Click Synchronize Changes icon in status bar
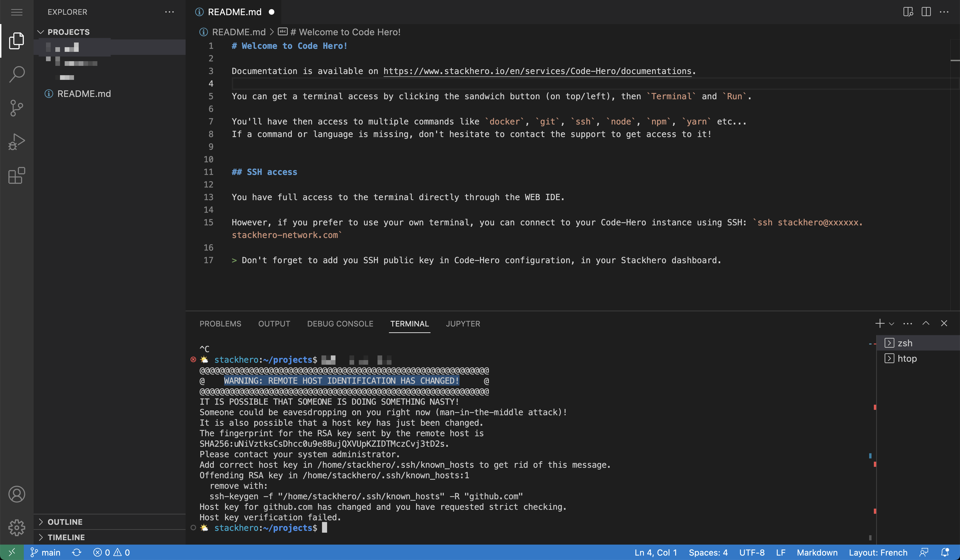Image resolution: width=960 pixels, height=560 pixels. click(77, 552)
